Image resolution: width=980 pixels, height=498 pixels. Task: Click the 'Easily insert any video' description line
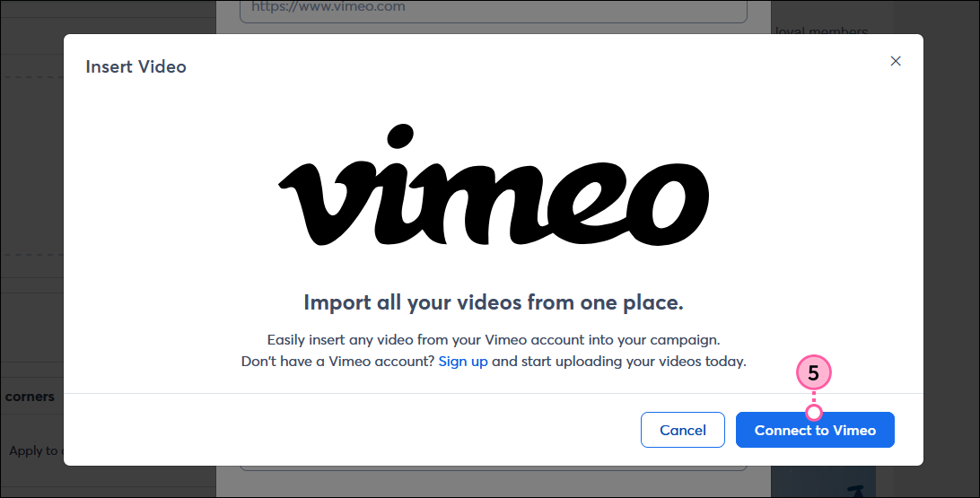coord(493,340)
